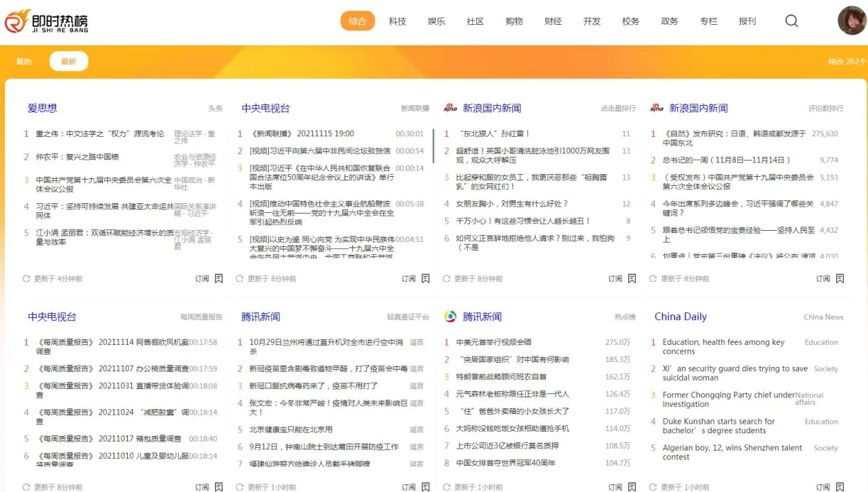Open 《每周质量报告》20211107 办公椅质量调查
The width and height of the screenshot is (868, 492).
tap(113, 368)
